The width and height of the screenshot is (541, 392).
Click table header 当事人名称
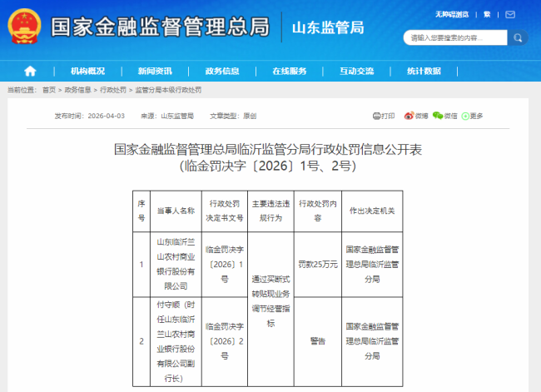(x=176, y=211)
